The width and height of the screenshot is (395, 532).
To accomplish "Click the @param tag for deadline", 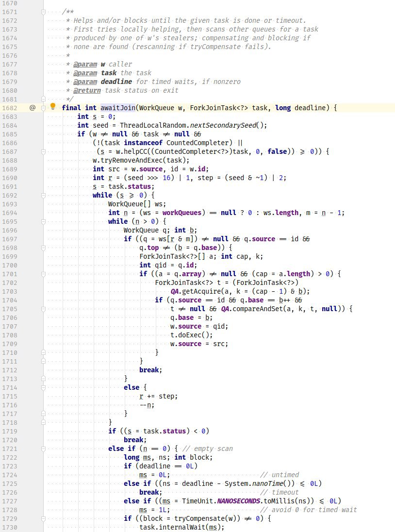I will tap(85, 82).
